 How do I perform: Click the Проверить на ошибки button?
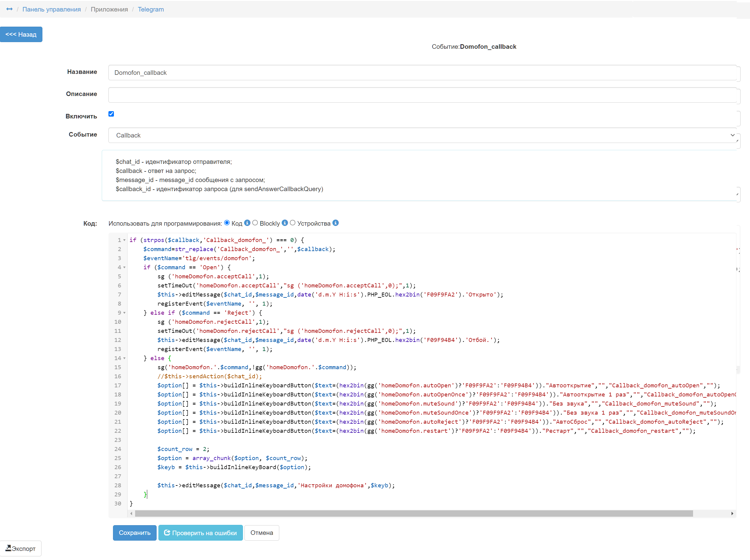pyautogui.click(x=201, y=532)
